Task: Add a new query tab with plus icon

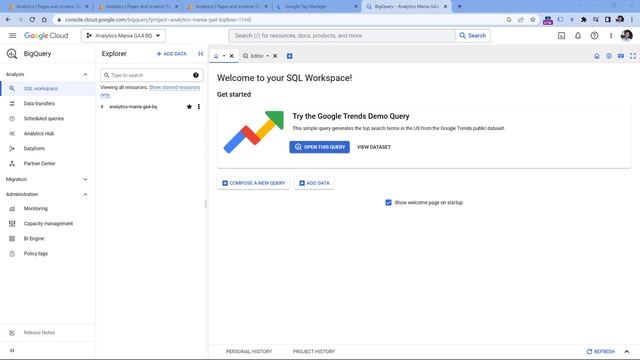Action: [289, 56]
